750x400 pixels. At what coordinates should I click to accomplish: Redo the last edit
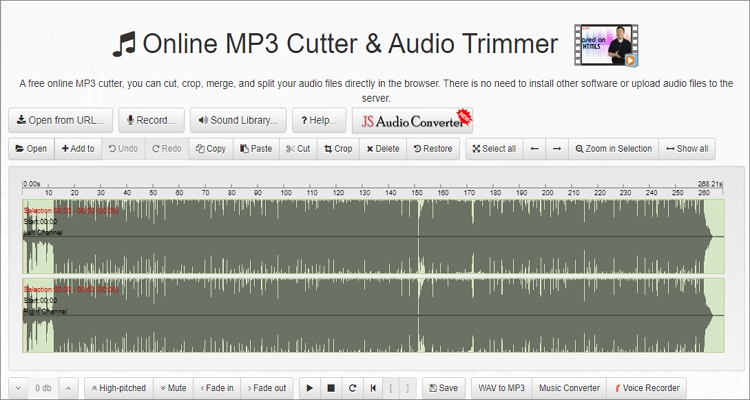[x=167, y=149]
